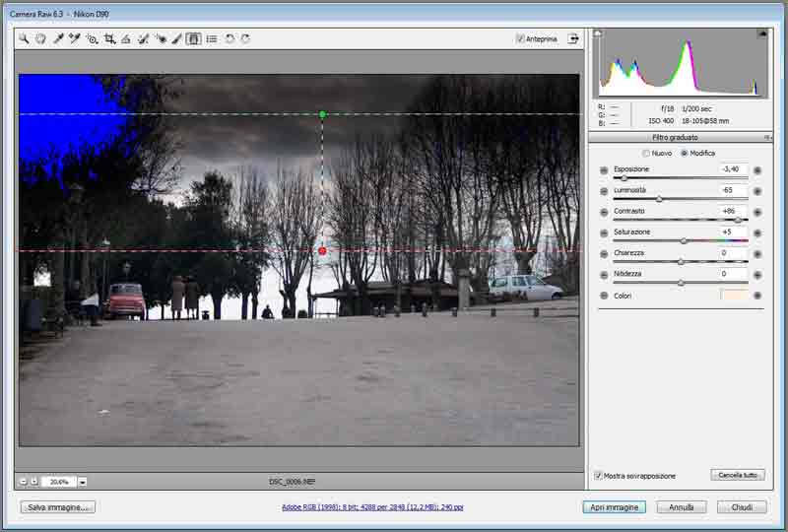This screenshot has height=532, width=788.
Task: Select the Hand tool
Action: [x=40, y=39]
